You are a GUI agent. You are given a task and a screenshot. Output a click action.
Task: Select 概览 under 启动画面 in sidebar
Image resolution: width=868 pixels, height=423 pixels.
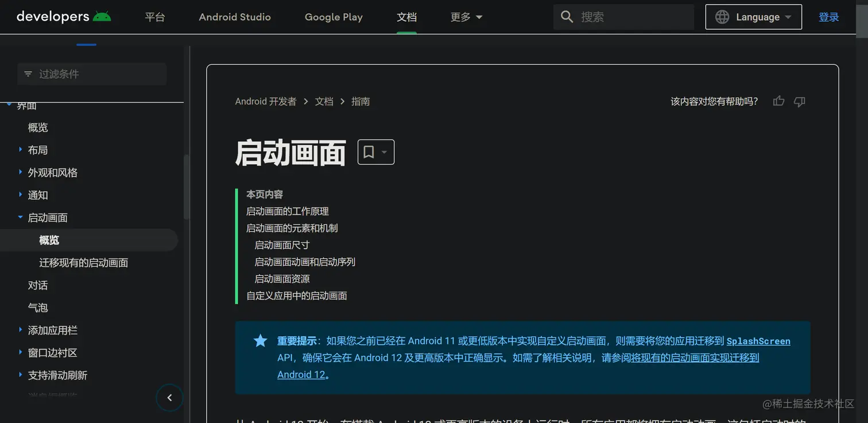89,240
